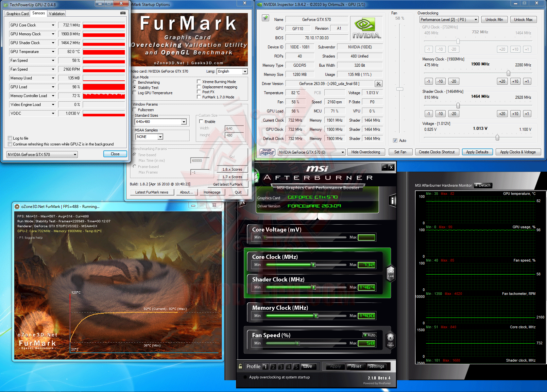The image size is (547, 392).
Task: Click the GPU-Z camera screenshot icon
Action: click(x=123, y=13)
